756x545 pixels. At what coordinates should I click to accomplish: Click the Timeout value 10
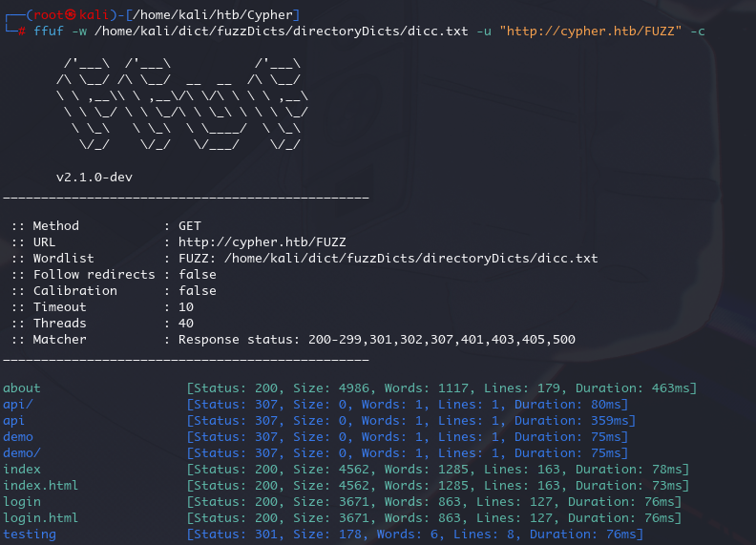(x=186, y=307)
